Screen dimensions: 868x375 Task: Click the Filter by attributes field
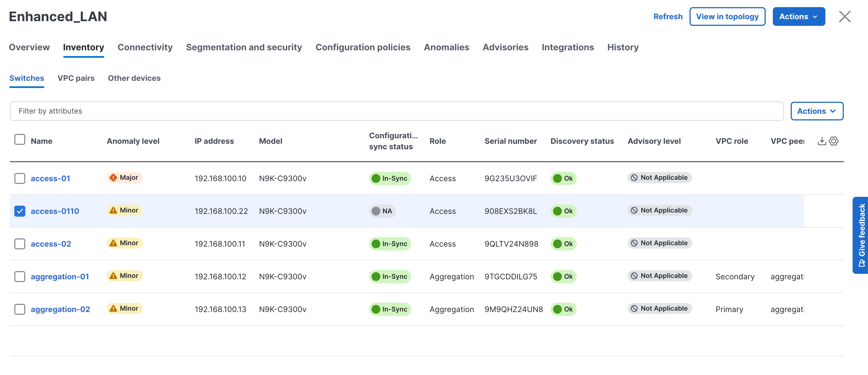pyautogui.click(x=396, y=111)
